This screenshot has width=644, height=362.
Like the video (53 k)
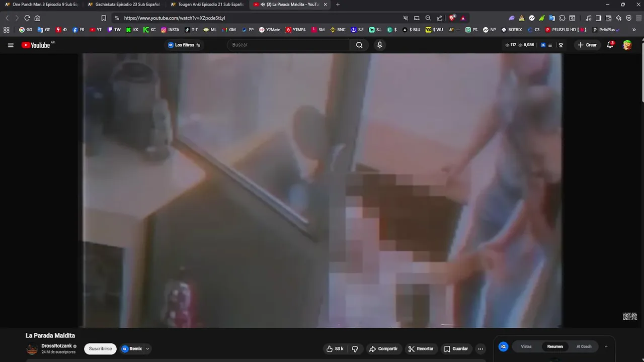click(335, 348)
